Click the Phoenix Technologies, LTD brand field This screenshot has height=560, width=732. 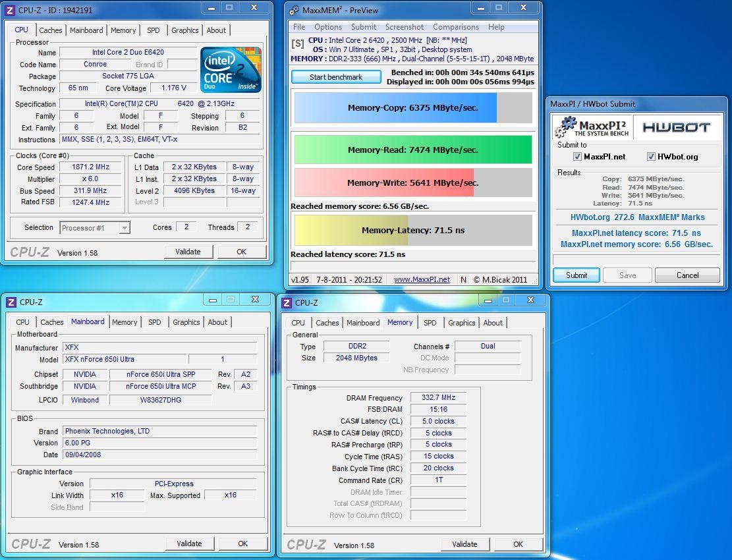[x=159, y=431]
